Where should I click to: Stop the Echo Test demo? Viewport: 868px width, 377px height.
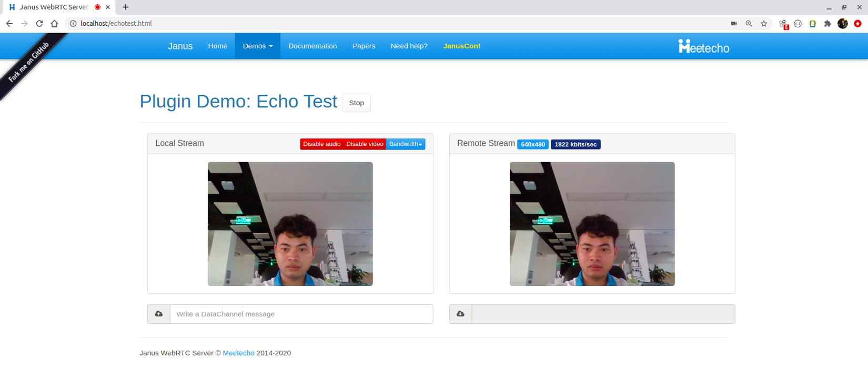point(357,103)
